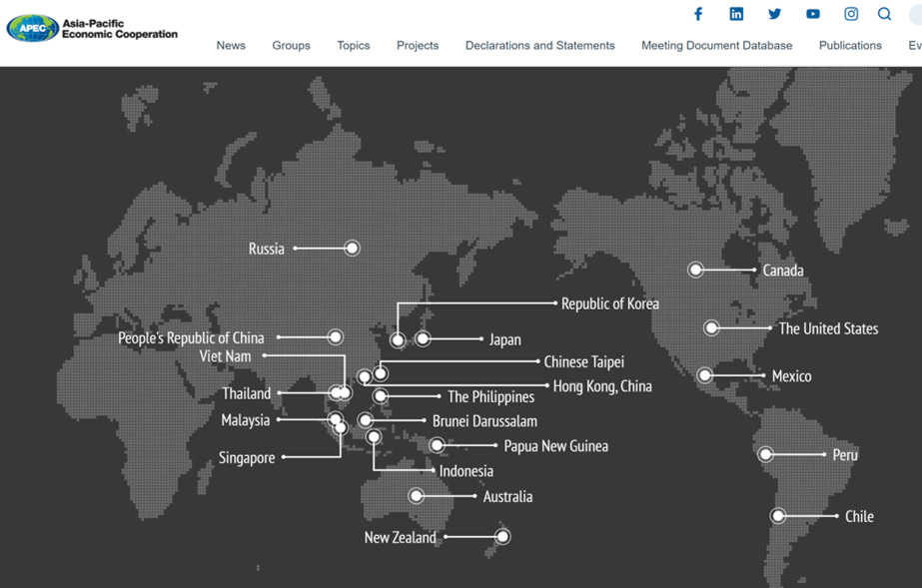Select the Hong Kong, China marker
Viewport: 922px width, 588px height.
pyautogui.click(x=365, y=376)
